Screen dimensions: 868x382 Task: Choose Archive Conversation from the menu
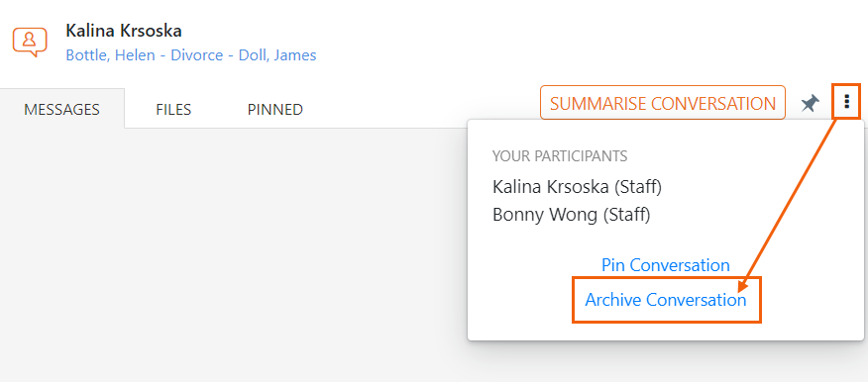[666, 300]
